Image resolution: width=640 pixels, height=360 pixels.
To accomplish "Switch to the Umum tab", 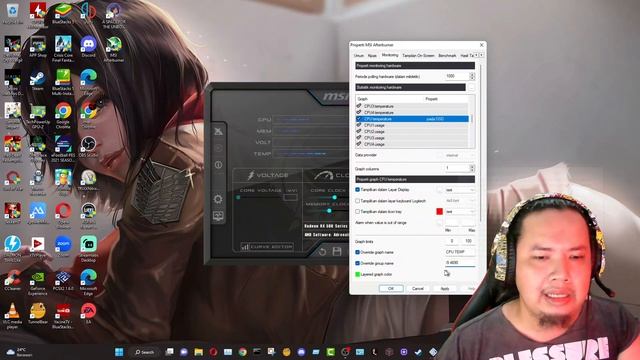I will (x=359, y=55).
